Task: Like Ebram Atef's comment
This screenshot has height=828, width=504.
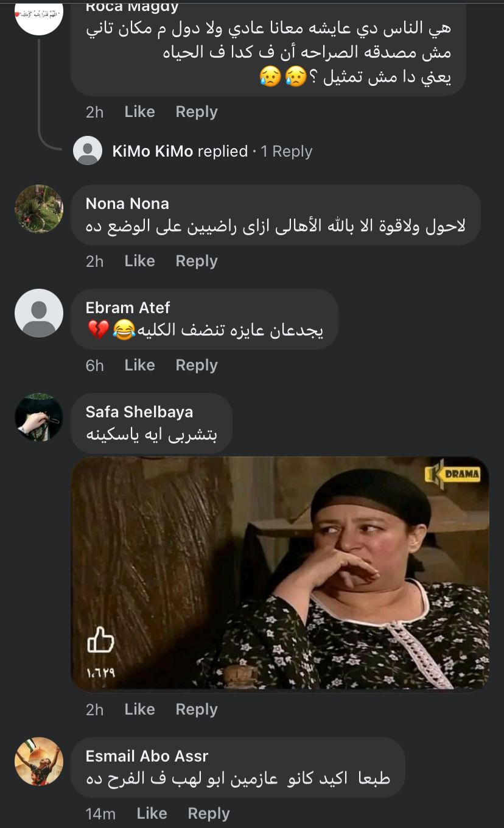Action: click(139, 365)
